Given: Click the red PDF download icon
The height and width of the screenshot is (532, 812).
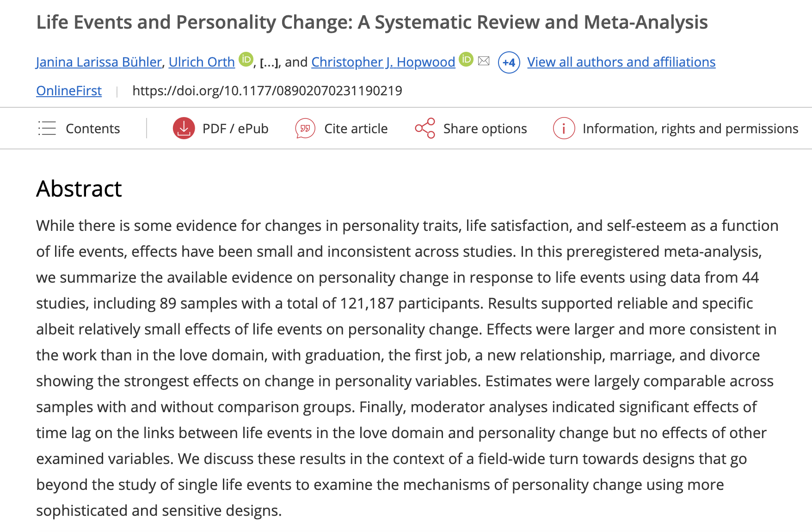Looking at the screenshot, I should click(184, 129).
